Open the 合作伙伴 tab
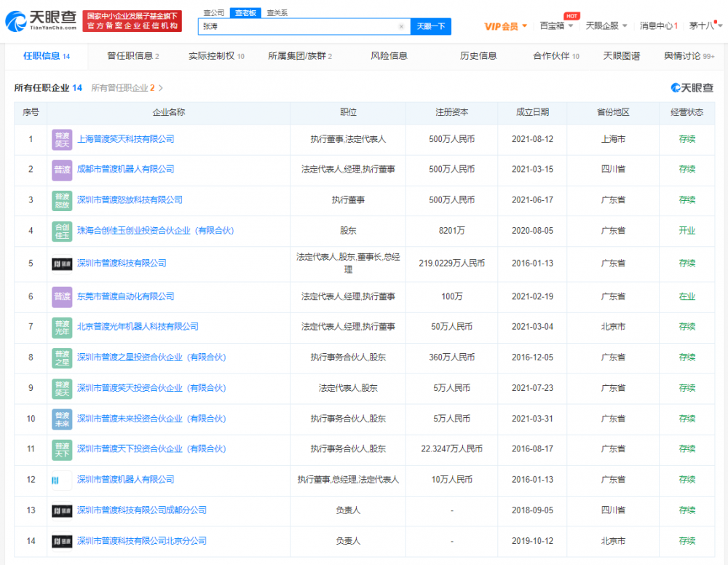Viewport: 728px width, 565px height. pos(556,56)
